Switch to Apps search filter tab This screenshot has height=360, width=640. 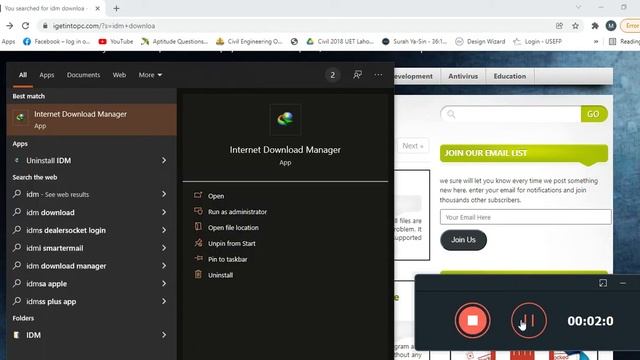(47, 75)
